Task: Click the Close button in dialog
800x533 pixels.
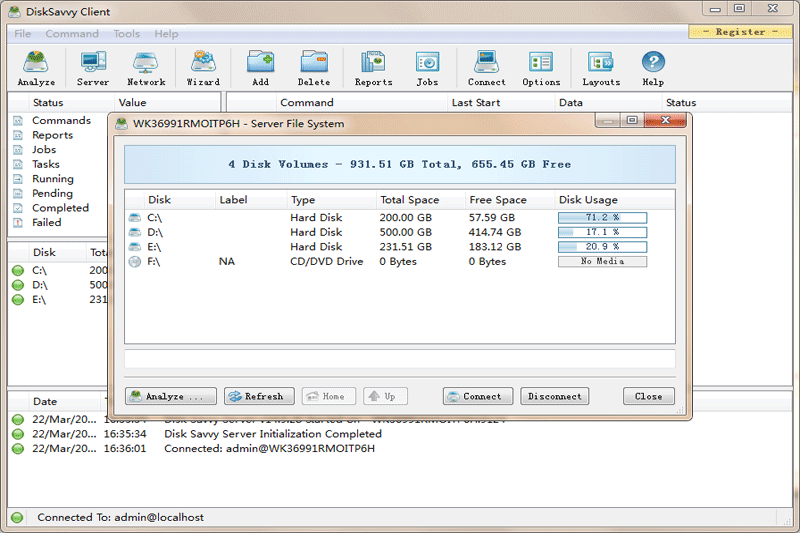Action: [648, 396]
